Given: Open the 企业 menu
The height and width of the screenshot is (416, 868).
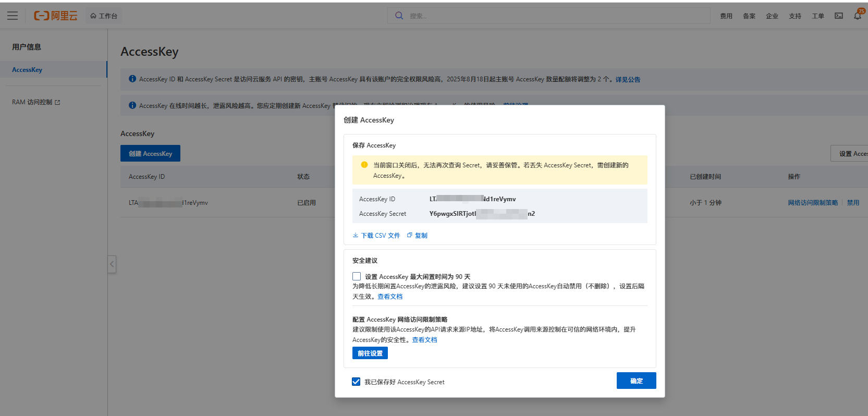Looking at the screenshot, I should pos(772,16).
